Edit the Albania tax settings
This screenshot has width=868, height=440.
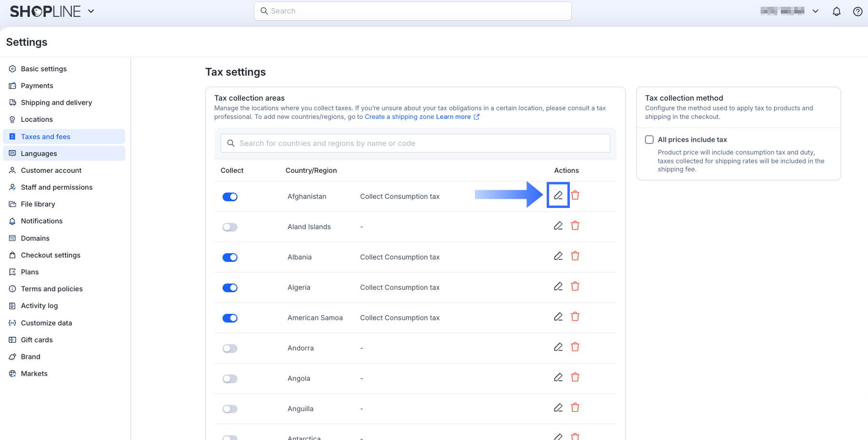point(558,256)
